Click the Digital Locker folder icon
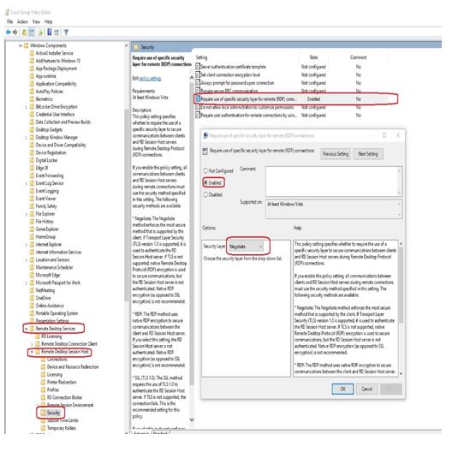476x464 pixels. [x=32, y=160]
